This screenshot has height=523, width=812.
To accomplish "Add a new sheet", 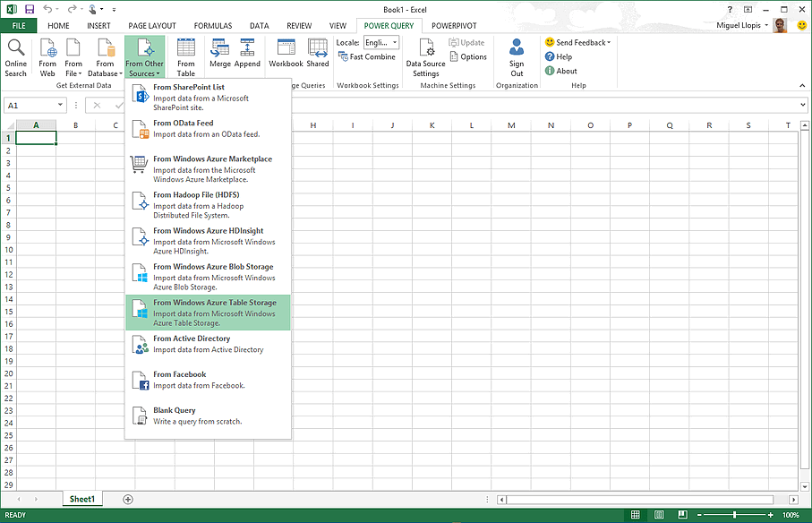I will pos(128,499).
